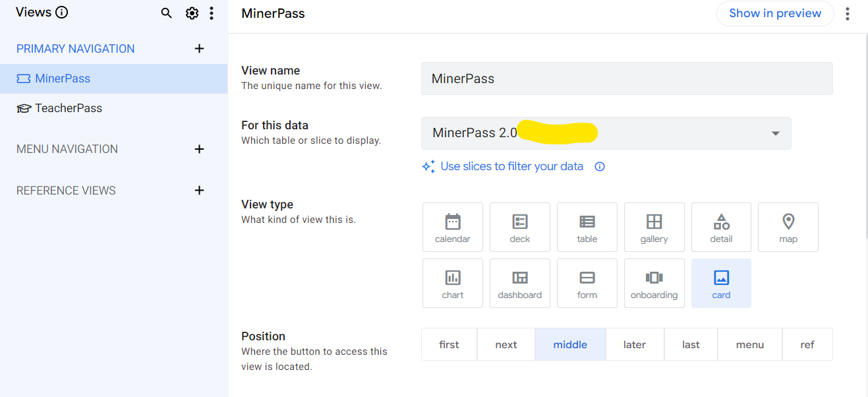Image resolution: width=868 pixels, height=397 pixels.
Task: Open view settings gear icon
Action: pos(192,13)
